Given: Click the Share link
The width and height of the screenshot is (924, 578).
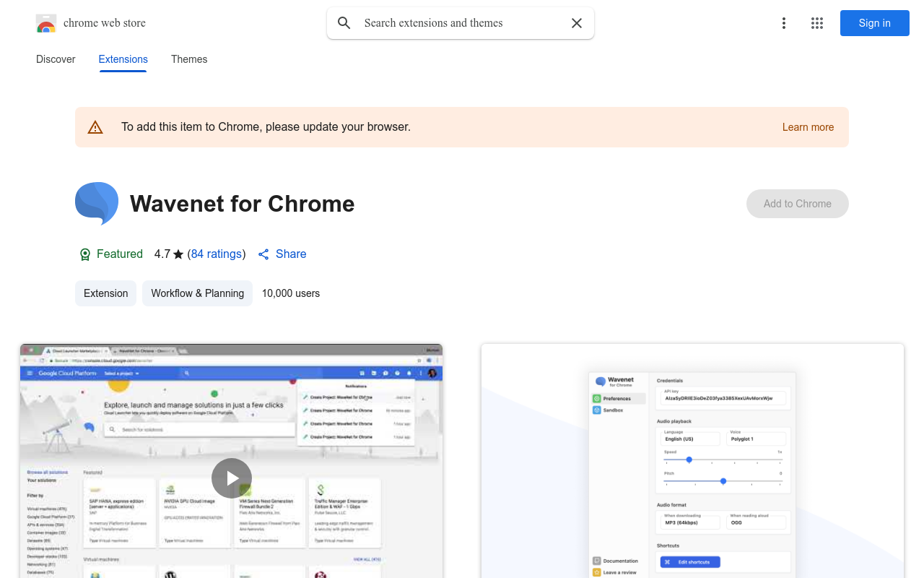Looking at the screenshot, I should pos(282,254).
